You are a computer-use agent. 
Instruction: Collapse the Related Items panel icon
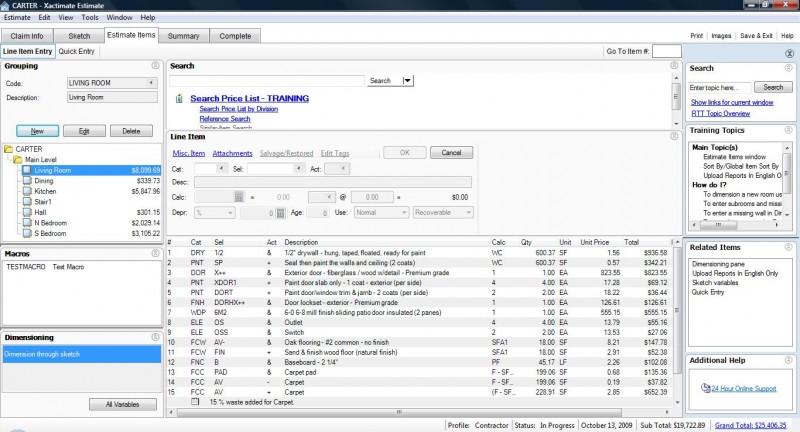pos(788,247)
